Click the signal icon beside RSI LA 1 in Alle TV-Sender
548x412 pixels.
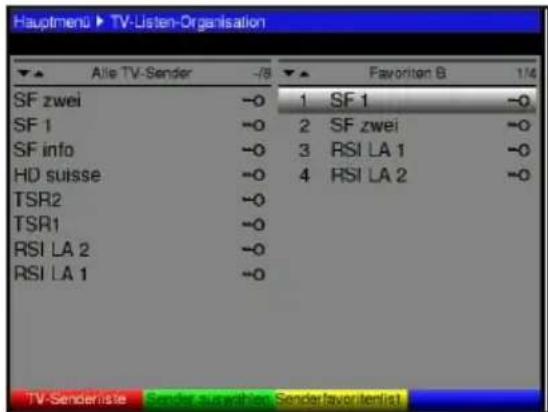pos(254,274)
